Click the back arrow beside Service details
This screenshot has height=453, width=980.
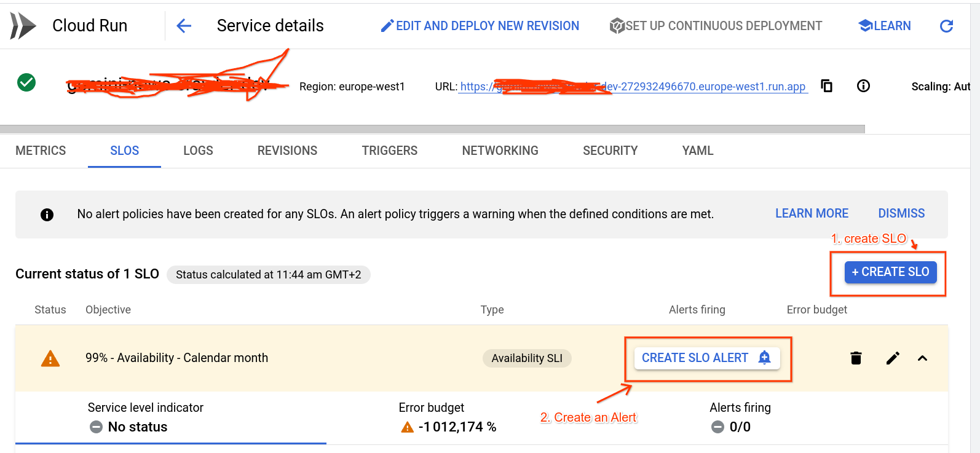(184, 26)
